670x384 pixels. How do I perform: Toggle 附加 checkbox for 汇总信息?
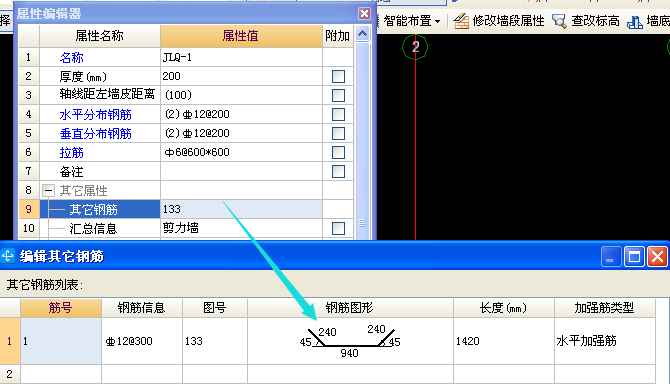[338, 228]
